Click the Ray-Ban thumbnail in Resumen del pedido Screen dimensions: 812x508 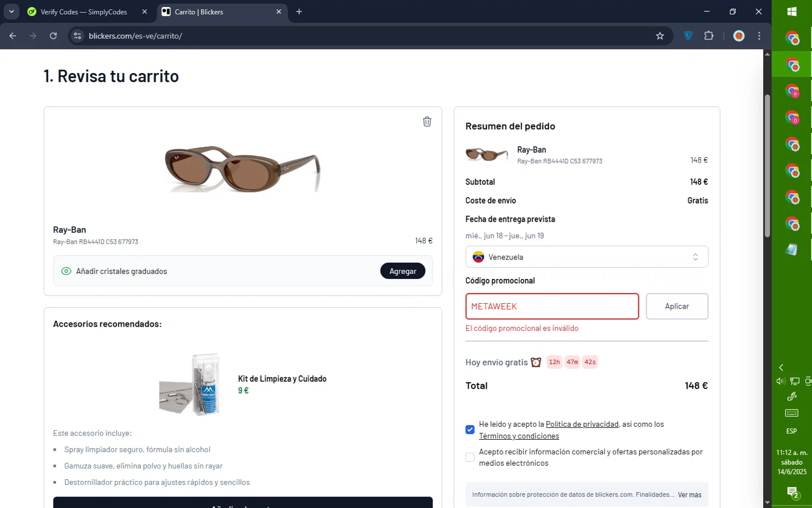coord(487,154)
